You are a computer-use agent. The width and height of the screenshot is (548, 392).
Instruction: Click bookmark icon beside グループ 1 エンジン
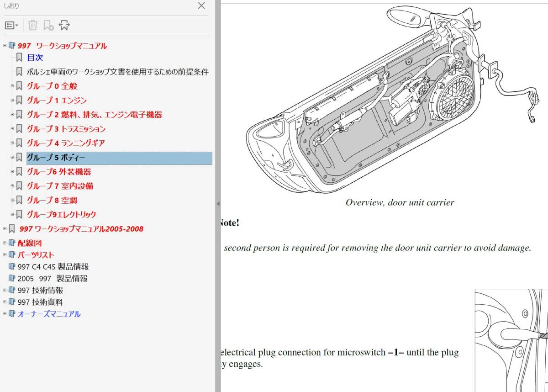click(x=19, y=100)
